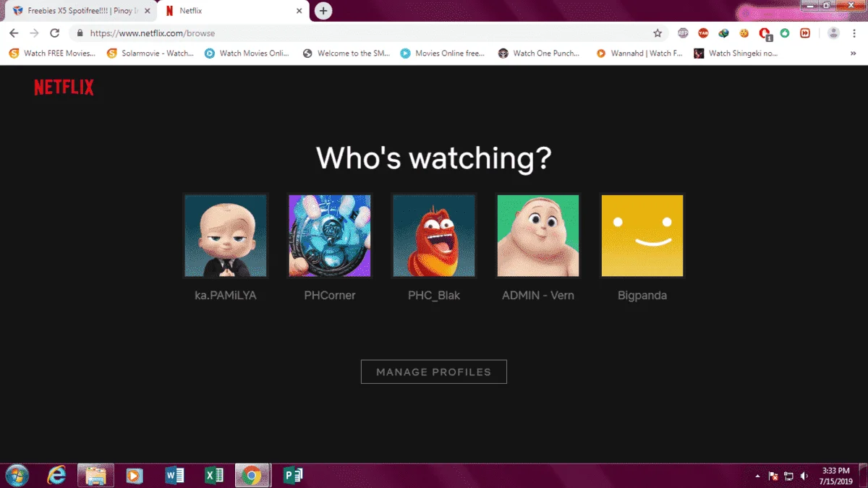This screenshot has height=488, width=868.
Task: Open the Watch Shingeki no bookmark
Action: [736, 53]
